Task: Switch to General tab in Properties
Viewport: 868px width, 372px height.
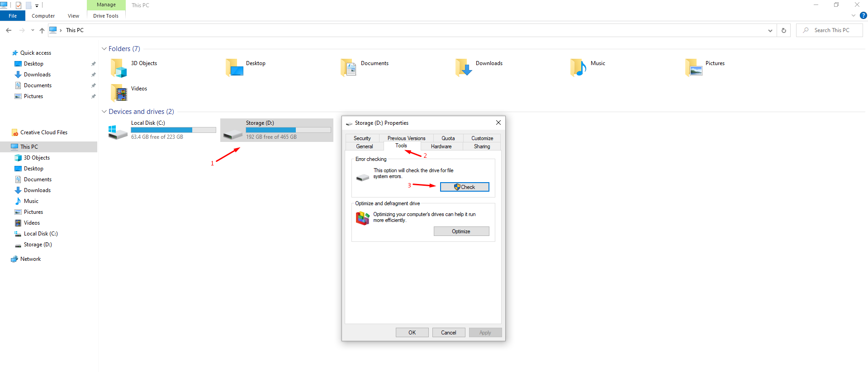Action: point(365,146)
